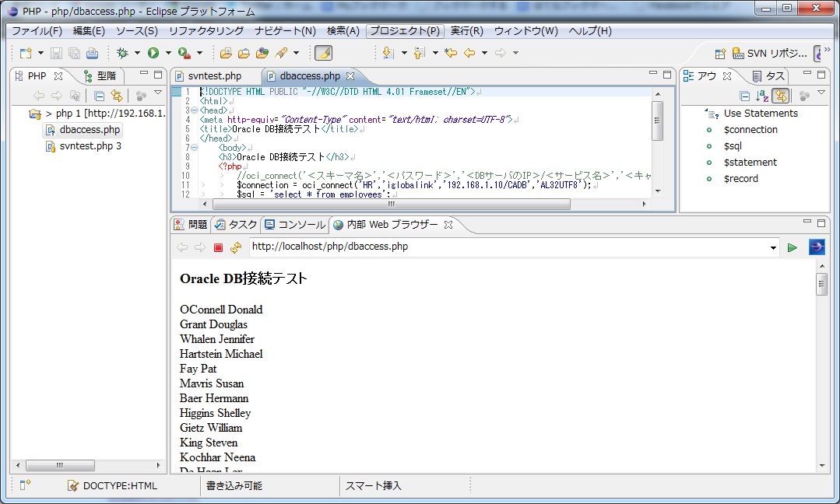Select $connection in Outline
Screen dimensions: 840x504
point(750,129)
